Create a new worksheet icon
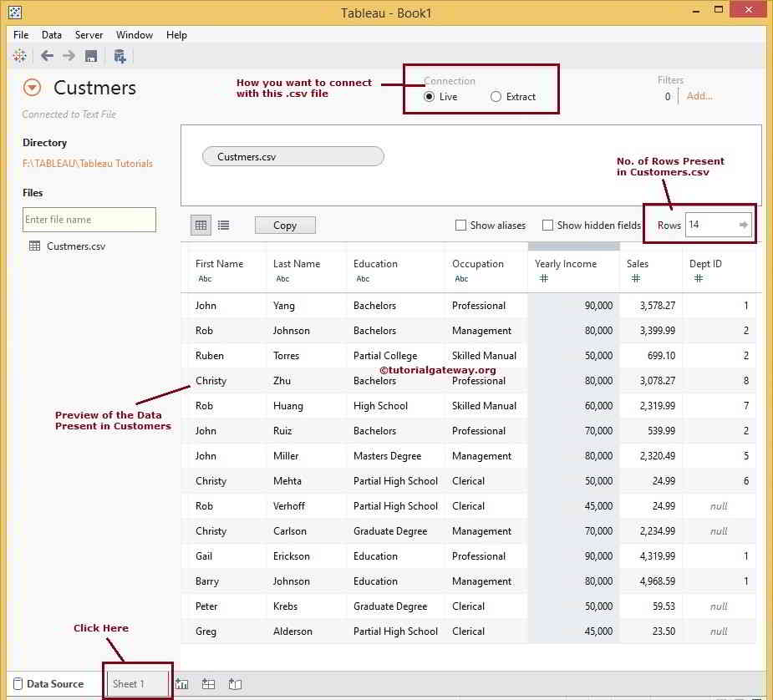Viewport: 773px width, 700px height. pyautogui.click(x=182, y=684)
